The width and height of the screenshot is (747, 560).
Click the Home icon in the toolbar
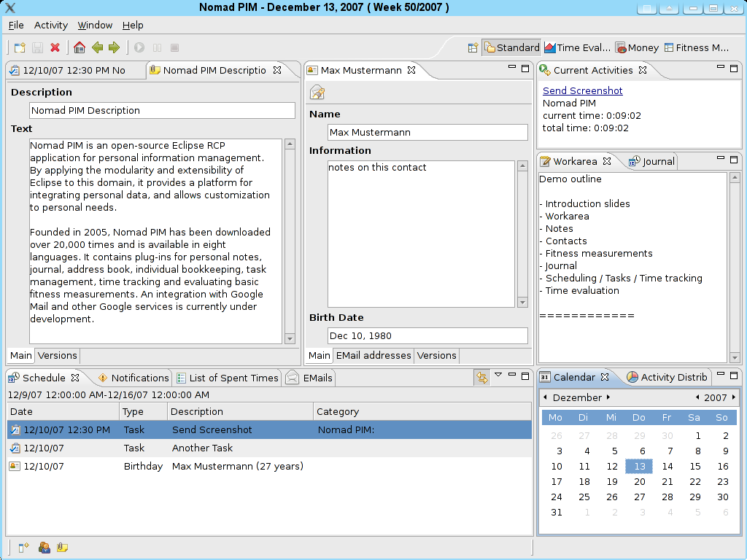point(80,47)
